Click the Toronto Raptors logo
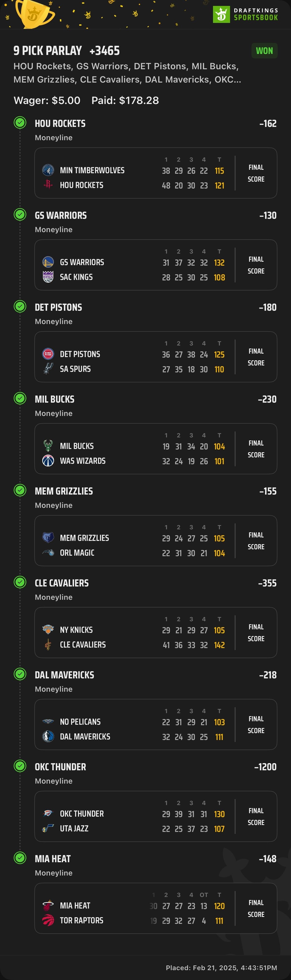This screenshot has height=980, width=291. [48, 920]
